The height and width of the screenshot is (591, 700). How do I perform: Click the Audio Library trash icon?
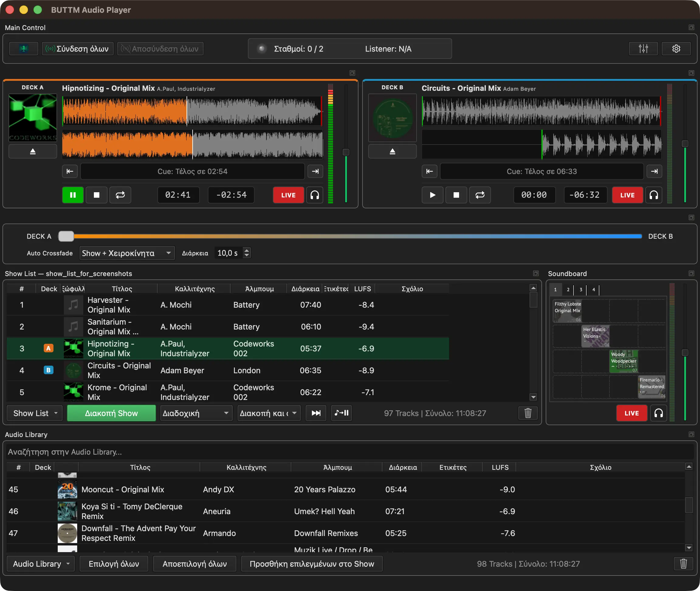[x=683, y=564]
